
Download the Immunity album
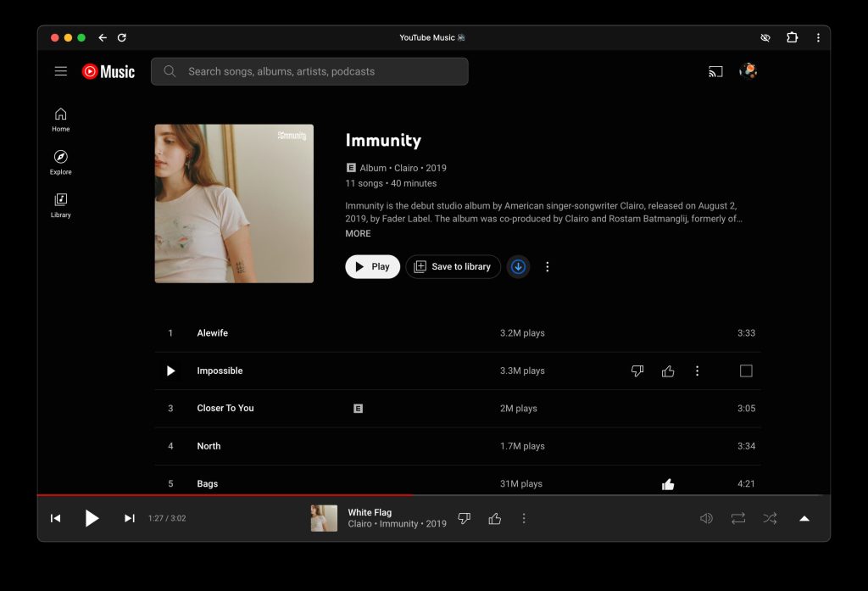[519, 267]
